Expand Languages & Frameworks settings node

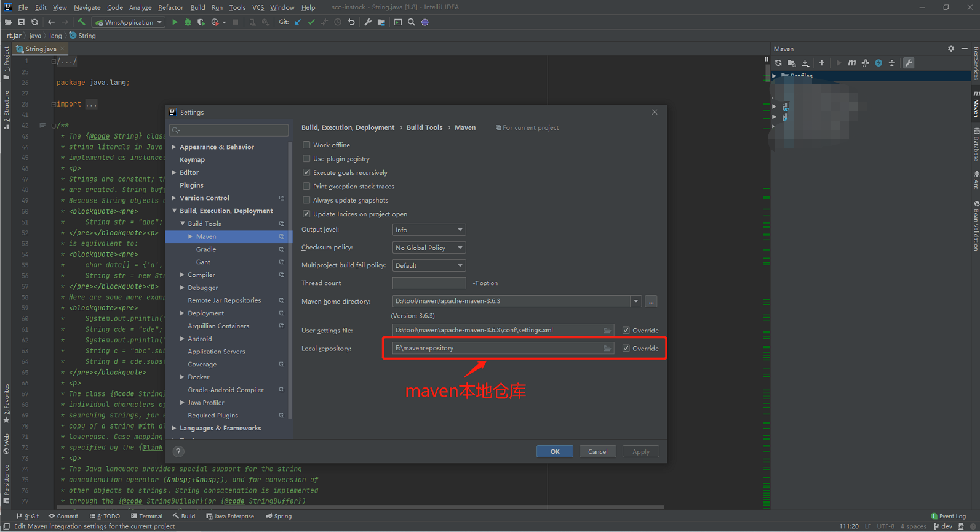(174, 428)
